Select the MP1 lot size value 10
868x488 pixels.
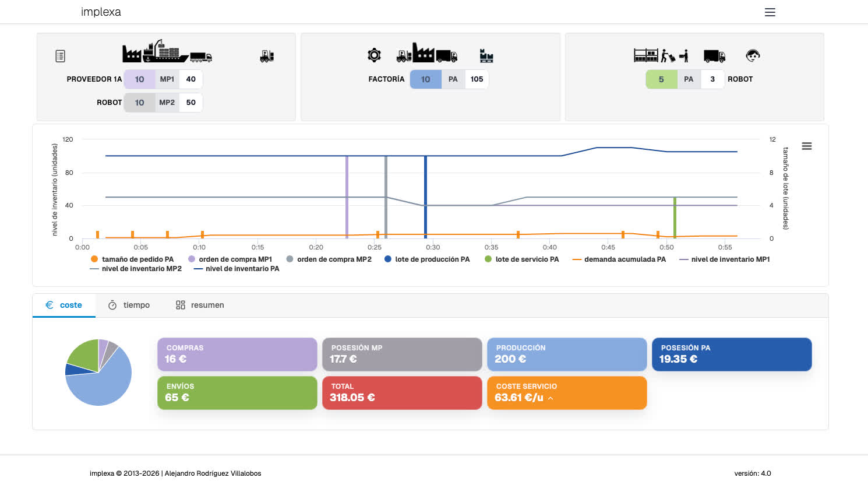(139, 79)
